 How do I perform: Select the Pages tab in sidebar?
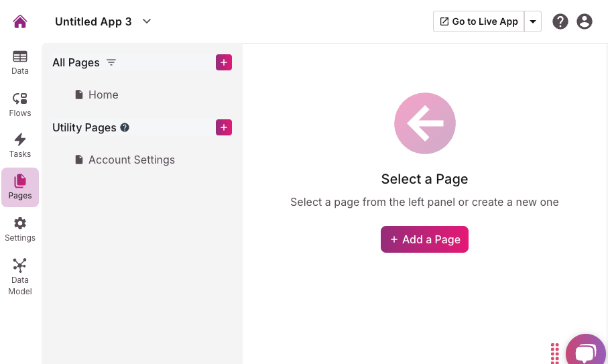[x=20, y=187]
